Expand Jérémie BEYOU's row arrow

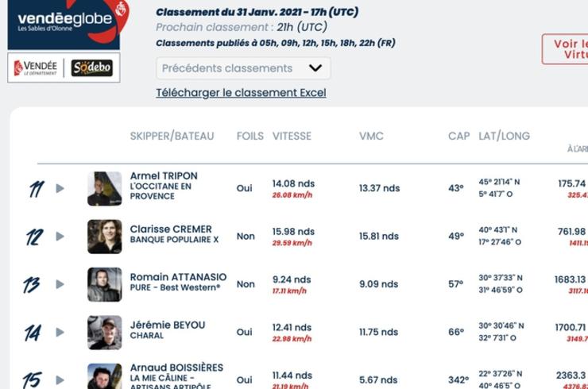coord(60,333)
